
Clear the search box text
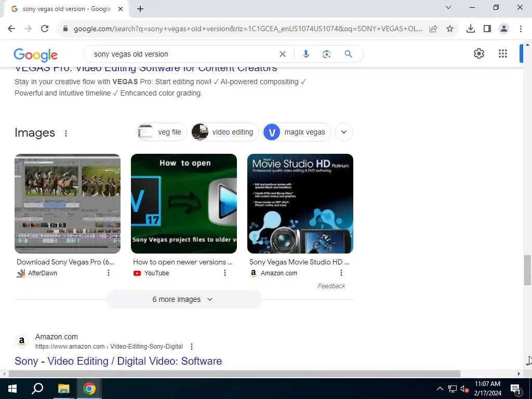(282, 54)
